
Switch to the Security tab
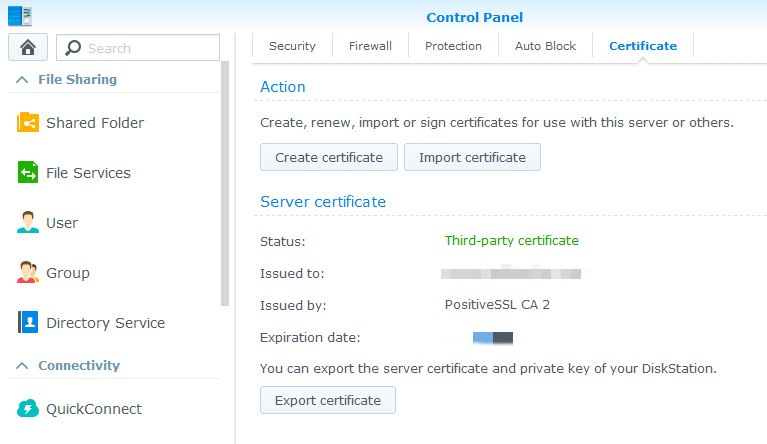click(292, 46)
